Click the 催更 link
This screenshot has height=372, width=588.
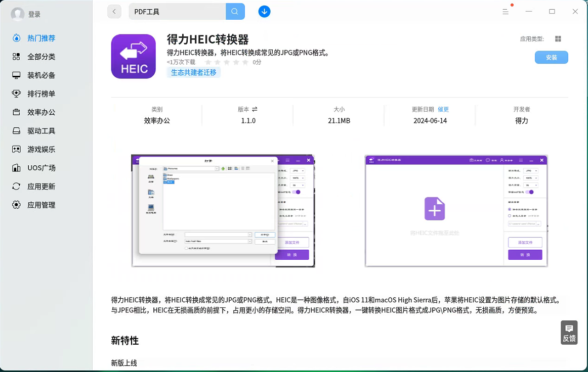(443, 109)
